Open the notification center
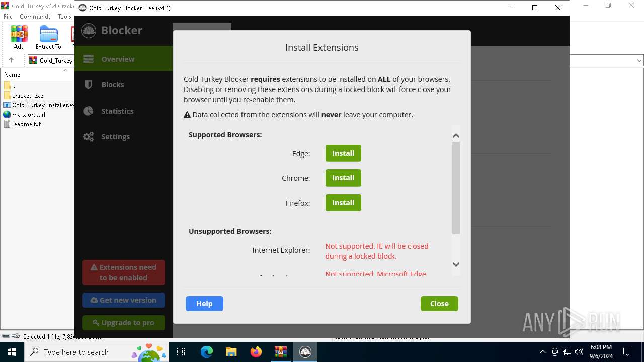The width and height of the screenshot is (644, 362). [627, 352]
